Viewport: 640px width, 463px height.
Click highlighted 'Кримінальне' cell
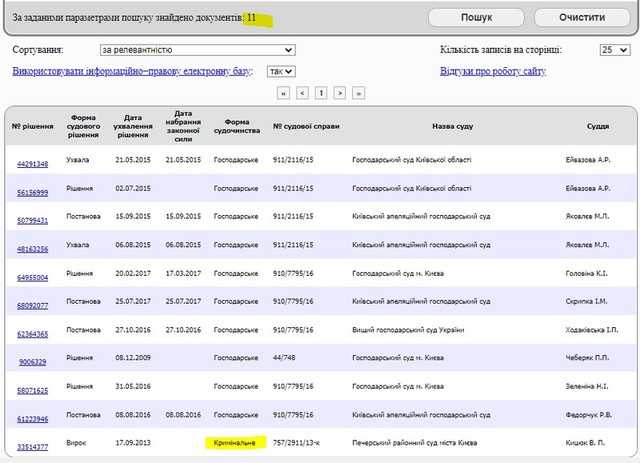(x=235, y=443)
